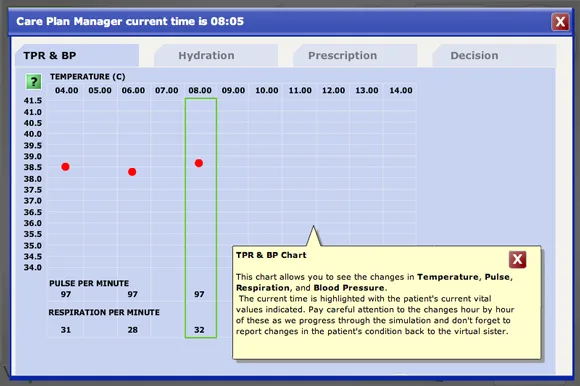The image size is (580, 386).
Task: Close the TPR & BP Chart tooltip
Action: 517,259
